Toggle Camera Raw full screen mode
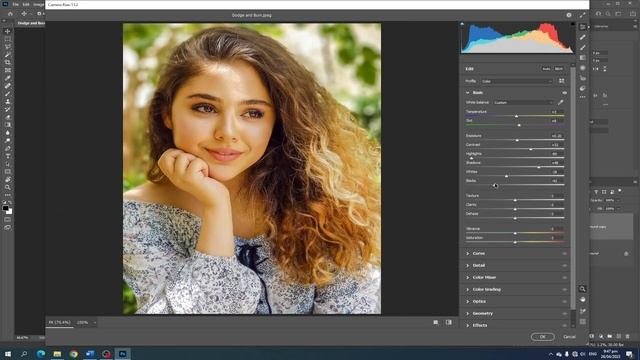The image size is (640, 360). (x=582, y=15)
